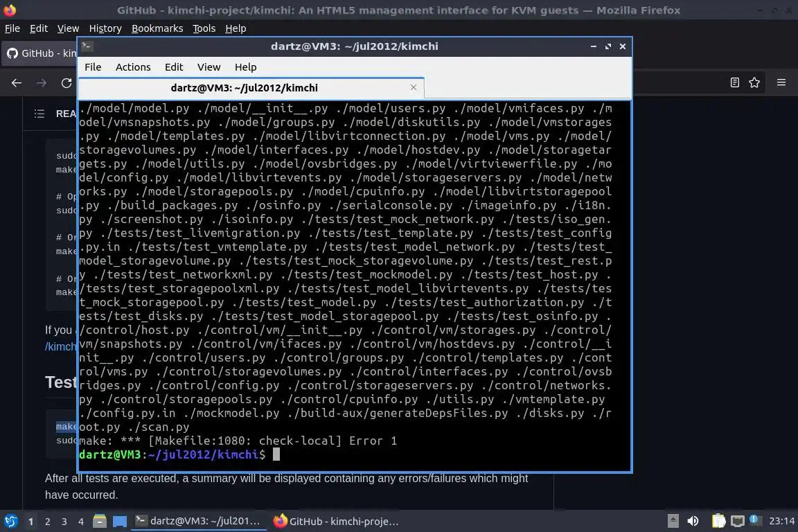The width and height of the screenshot is (798, 532).
Task: Open the volume control in system tray
Action: coord(693,522)
